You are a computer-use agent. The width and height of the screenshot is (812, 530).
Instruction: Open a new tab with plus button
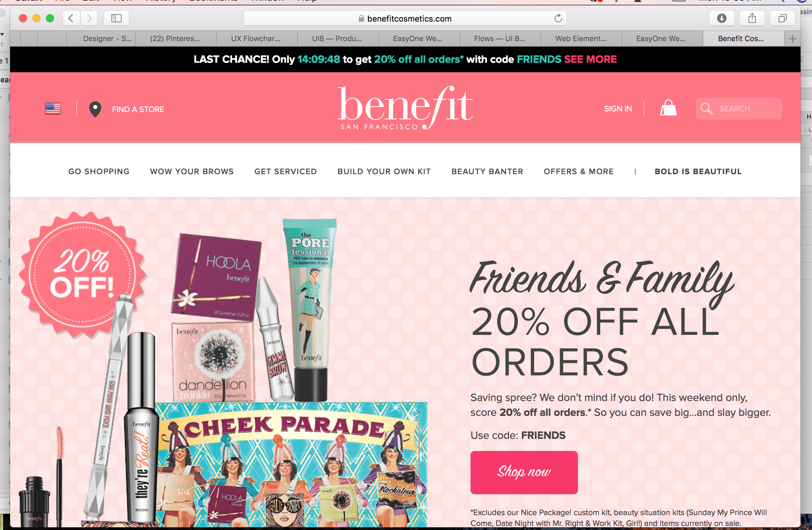pos(792,38)
